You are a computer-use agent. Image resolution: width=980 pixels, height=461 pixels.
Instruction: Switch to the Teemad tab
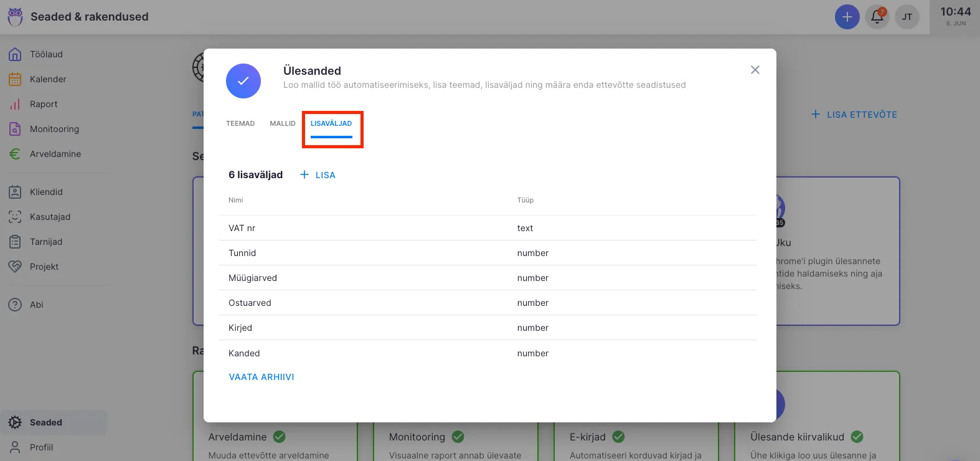pos(240,123)
